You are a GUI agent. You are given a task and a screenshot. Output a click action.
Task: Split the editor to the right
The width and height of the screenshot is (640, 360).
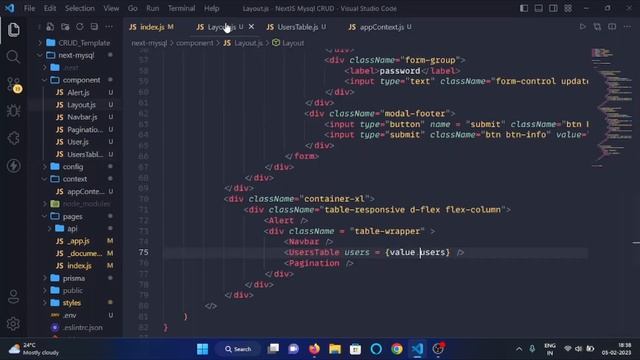612,27
